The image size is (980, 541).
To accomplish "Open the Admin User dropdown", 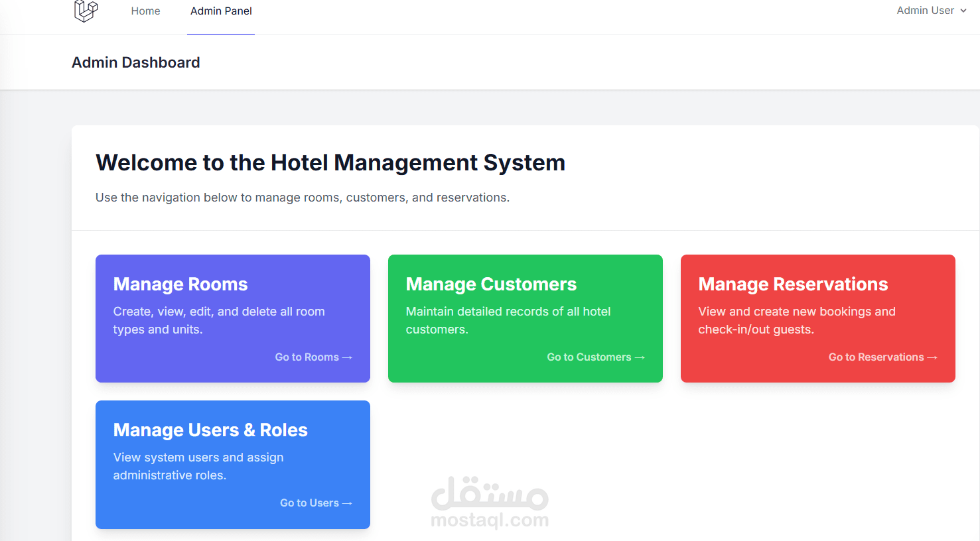I will click(926, 11).
